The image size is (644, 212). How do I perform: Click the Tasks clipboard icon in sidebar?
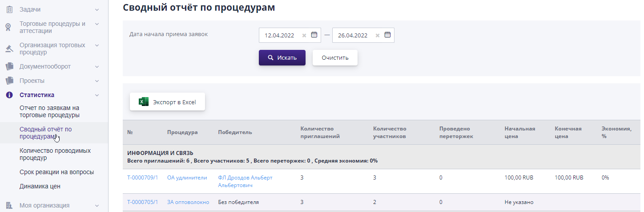[9, 9]
